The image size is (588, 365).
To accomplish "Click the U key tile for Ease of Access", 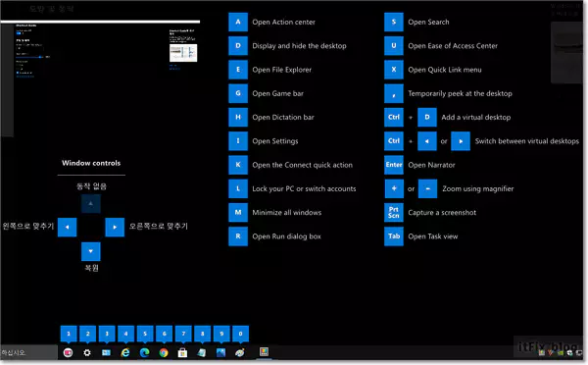I will 394,46.
